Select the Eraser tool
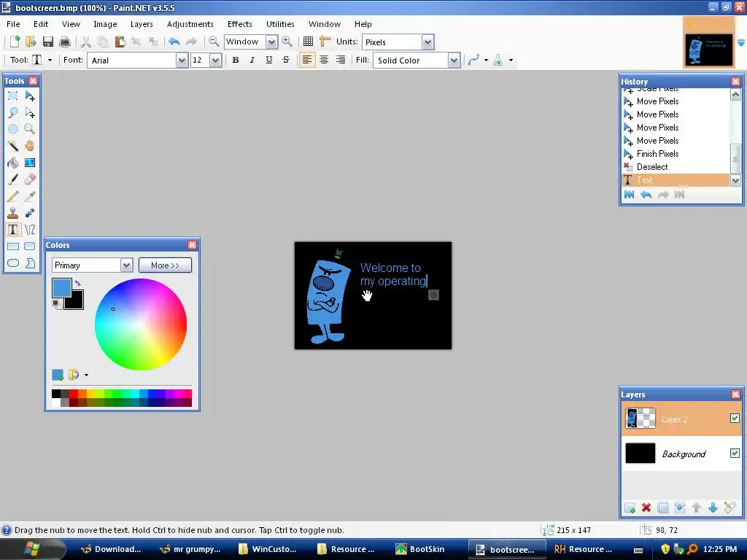The image size is (747, 560). coord(29,179)
